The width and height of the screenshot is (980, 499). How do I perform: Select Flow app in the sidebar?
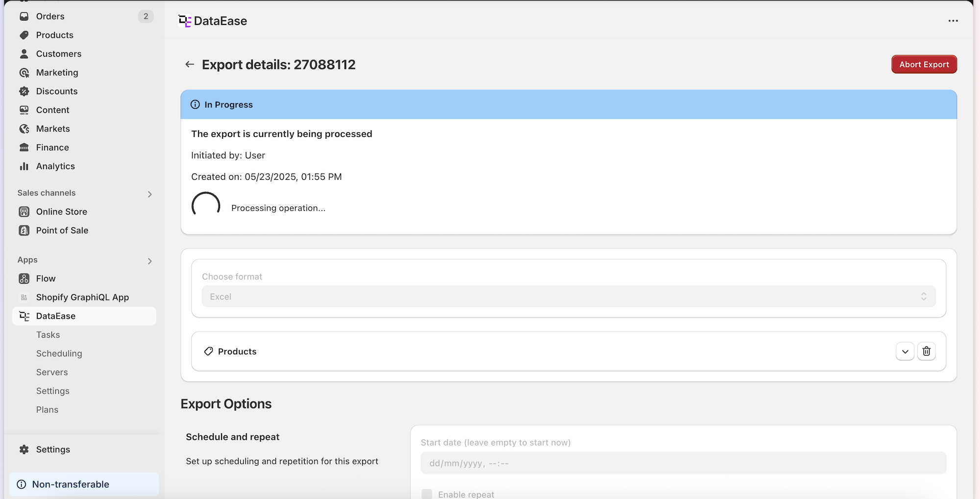pos(46,278)
